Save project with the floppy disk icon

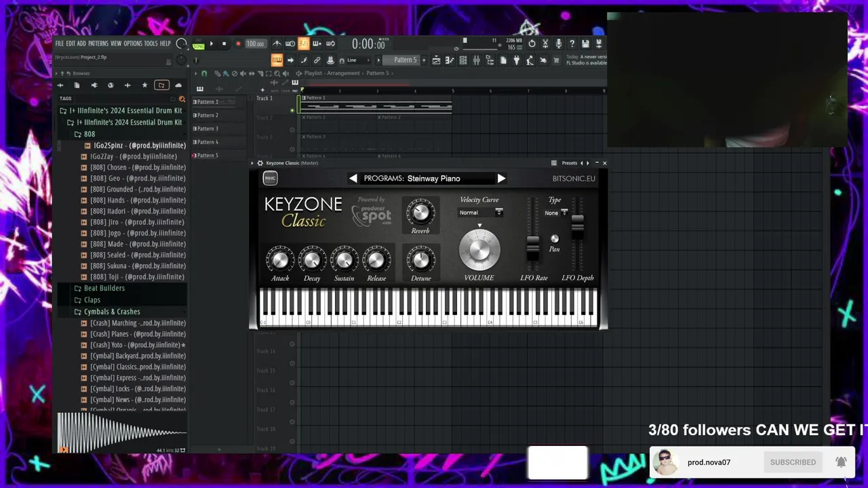[585, 44]
